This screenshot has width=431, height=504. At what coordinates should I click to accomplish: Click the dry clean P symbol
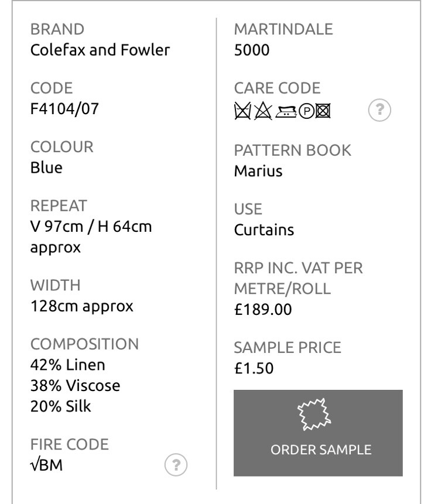(x=306, y=111)
